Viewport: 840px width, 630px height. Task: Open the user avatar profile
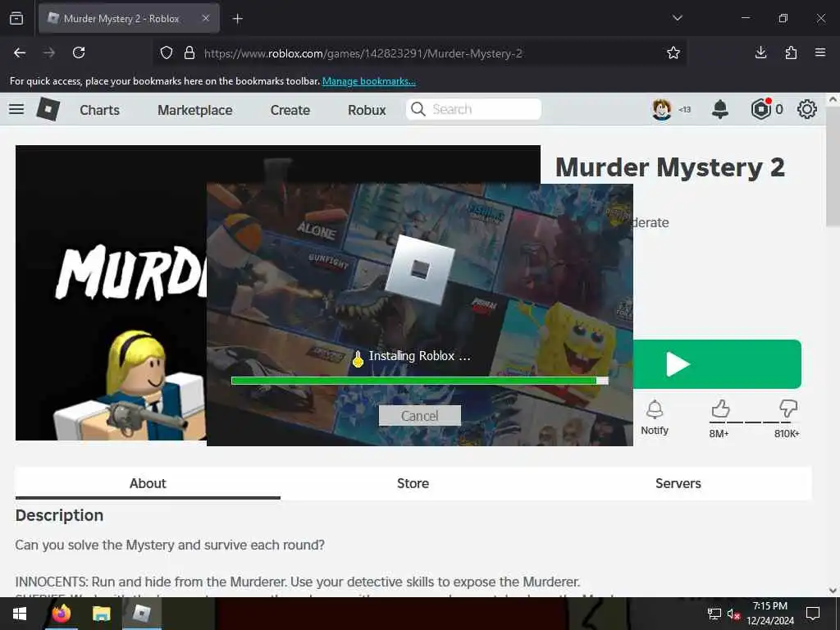[x=662, y=109]
